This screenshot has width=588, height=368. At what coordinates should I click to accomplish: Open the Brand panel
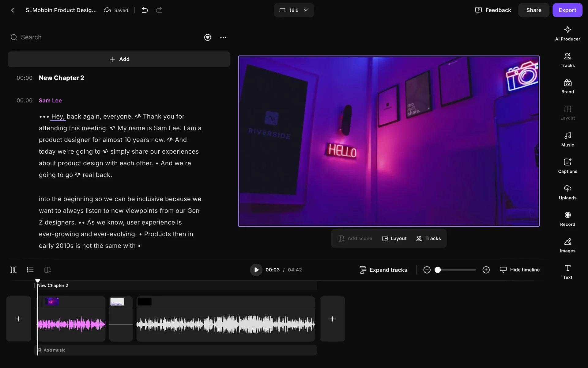[x=567, y=86]
